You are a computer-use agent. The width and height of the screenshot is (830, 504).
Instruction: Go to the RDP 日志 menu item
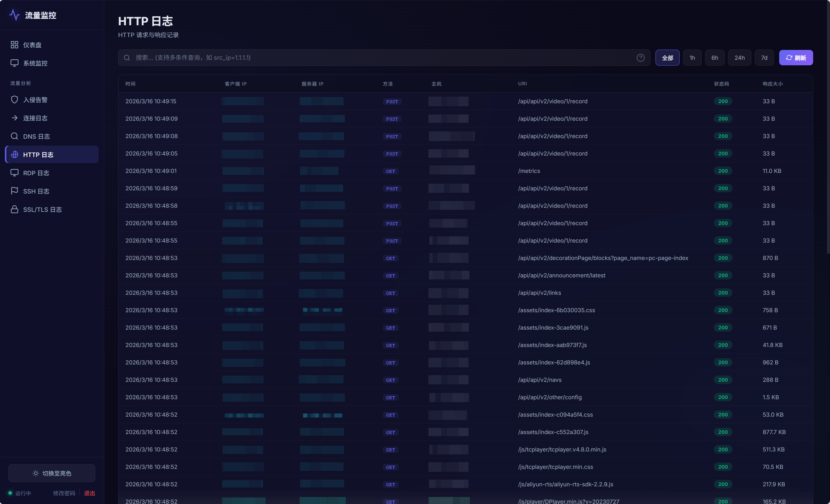tap(36, 173)
